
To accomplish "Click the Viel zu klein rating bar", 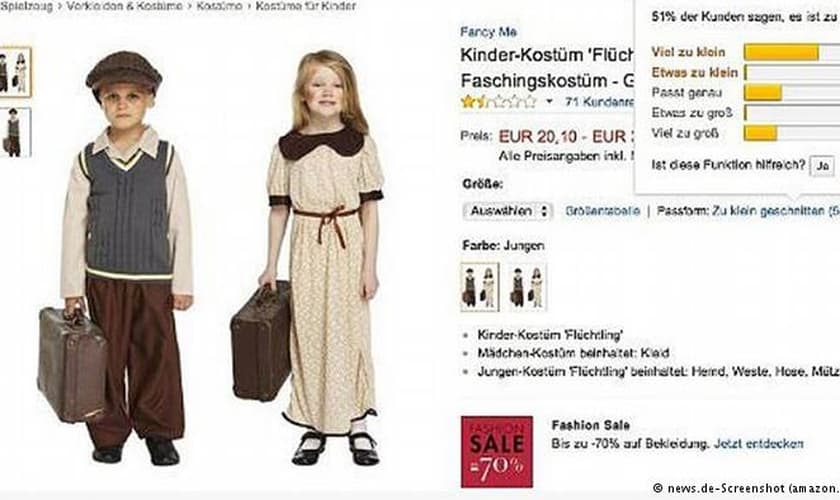I will point(792,52).
